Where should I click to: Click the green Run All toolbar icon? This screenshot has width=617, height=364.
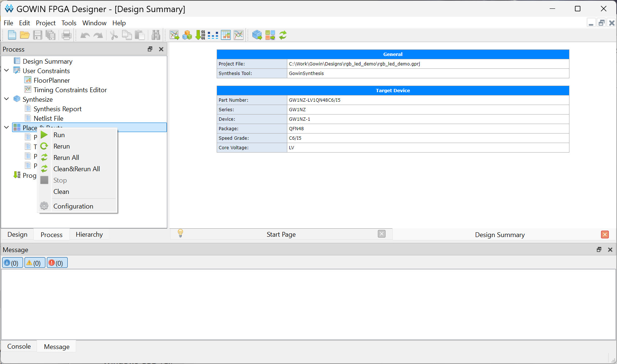(283, 35)
